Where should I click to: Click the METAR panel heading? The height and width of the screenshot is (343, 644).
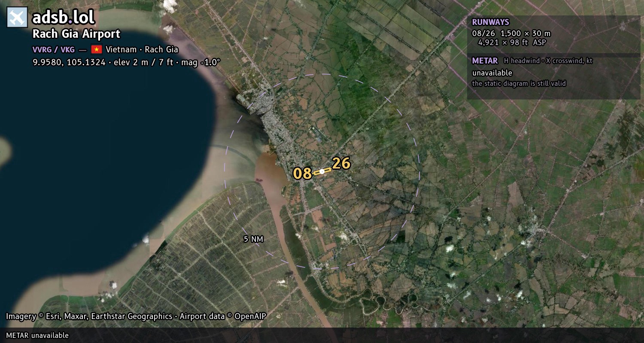[485, 61]
